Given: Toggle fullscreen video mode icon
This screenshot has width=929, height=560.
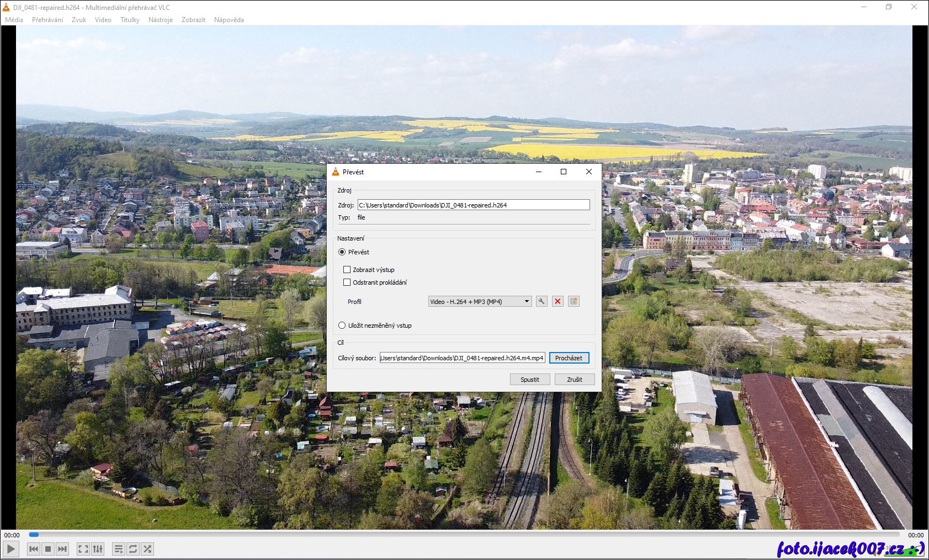Looking at the screenshot, I should click(83, 549).
